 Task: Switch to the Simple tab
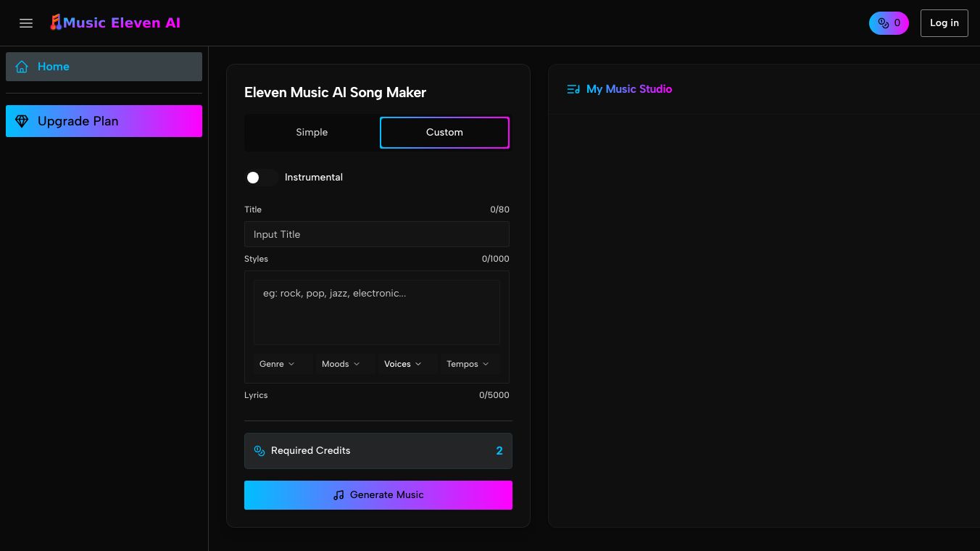[x=312, y=133]
